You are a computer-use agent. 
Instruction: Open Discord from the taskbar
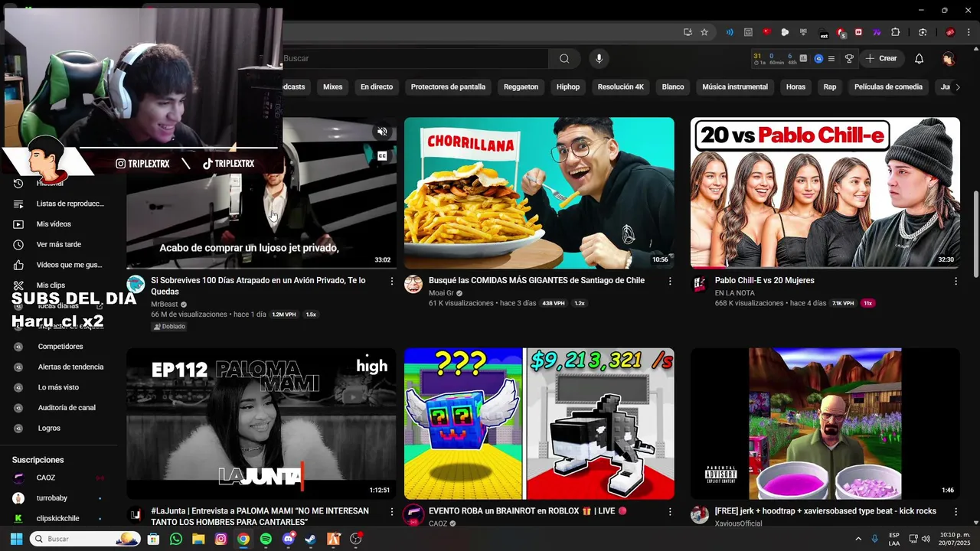(288, 539)
